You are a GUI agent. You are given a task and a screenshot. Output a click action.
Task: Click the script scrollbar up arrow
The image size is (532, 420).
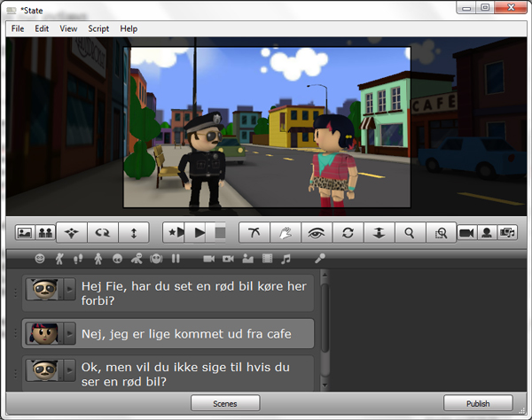click(x=325, y=274)
